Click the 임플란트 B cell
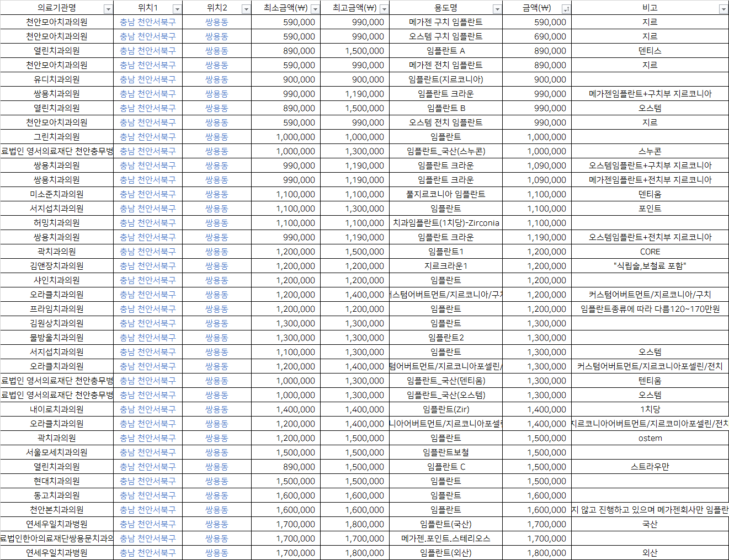This screenshot has width=729, height=560. click(x=446, y=108)
